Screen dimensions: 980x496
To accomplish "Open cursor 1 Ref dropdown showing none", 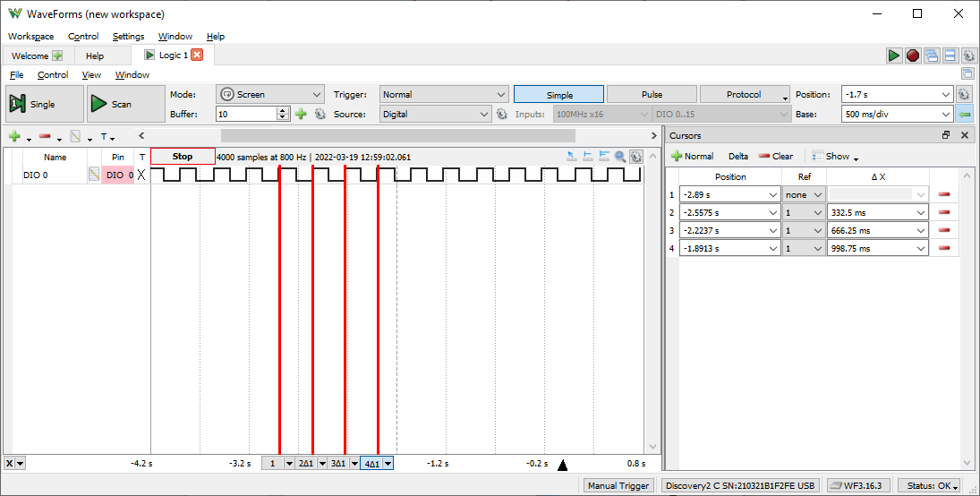I will [805, 194].
